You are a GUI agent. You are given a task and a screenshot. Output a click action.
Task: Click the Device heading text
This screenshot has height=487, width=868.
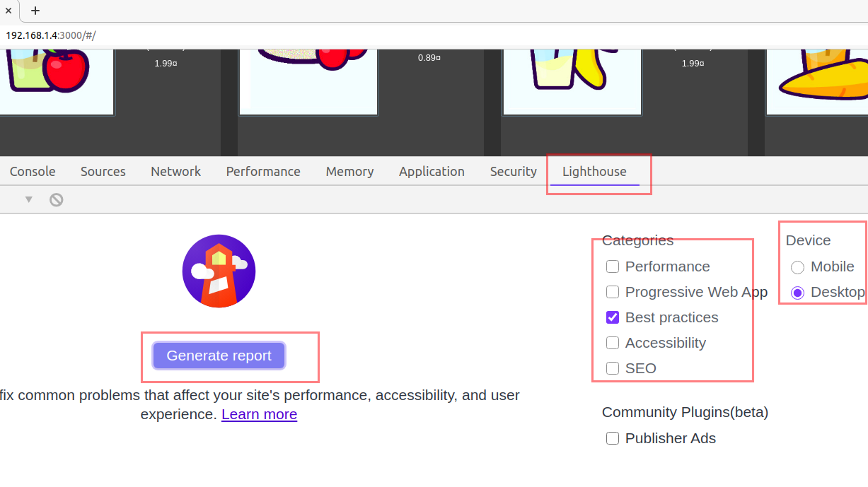point(808,240)
